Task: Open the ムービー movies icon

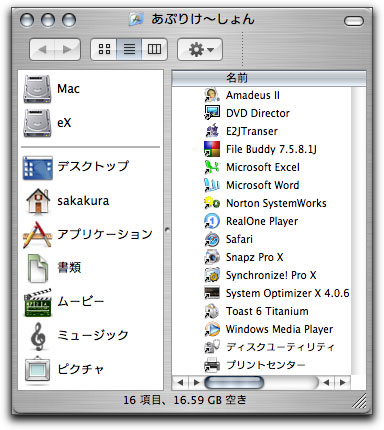Action: 38,302
